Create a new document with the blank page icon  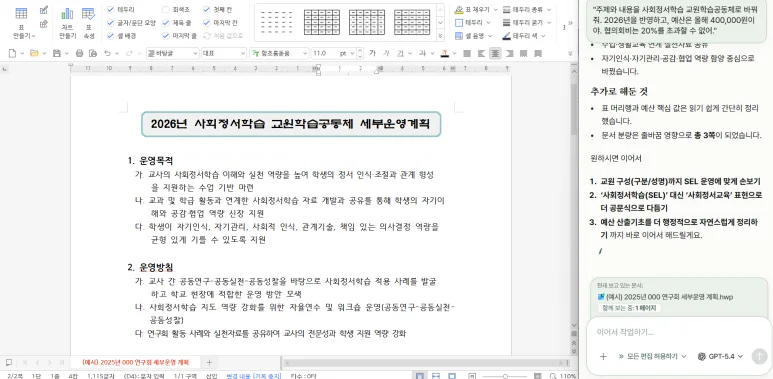[12, 53]
